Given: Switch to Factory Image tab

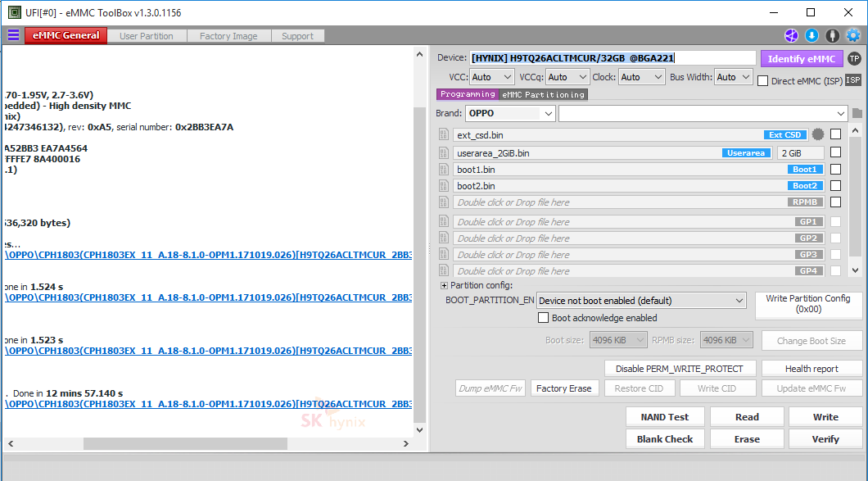Looking at the screenshot, I should [228, 36].
